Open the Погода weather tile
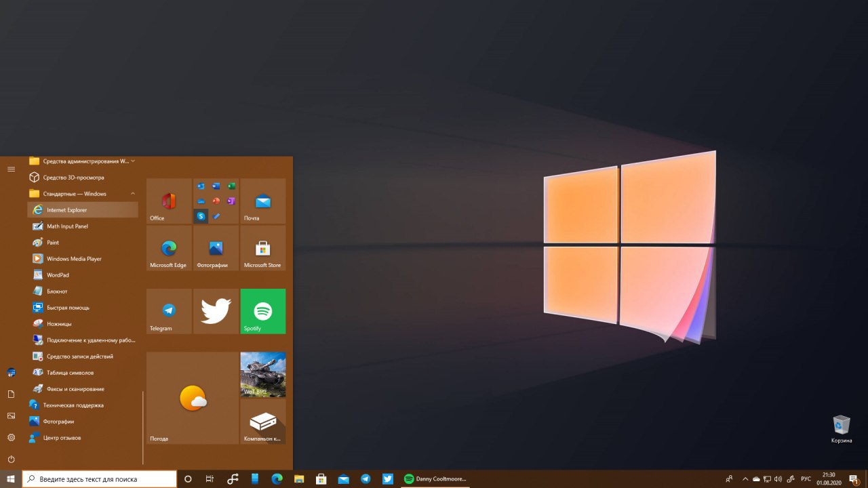This screenshot has width=868, height=488. [193, 398]
